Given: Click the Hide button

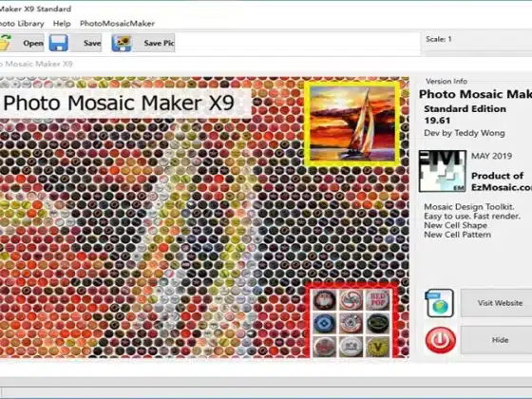Looking at the screenshot, I should tap(496, 340).
